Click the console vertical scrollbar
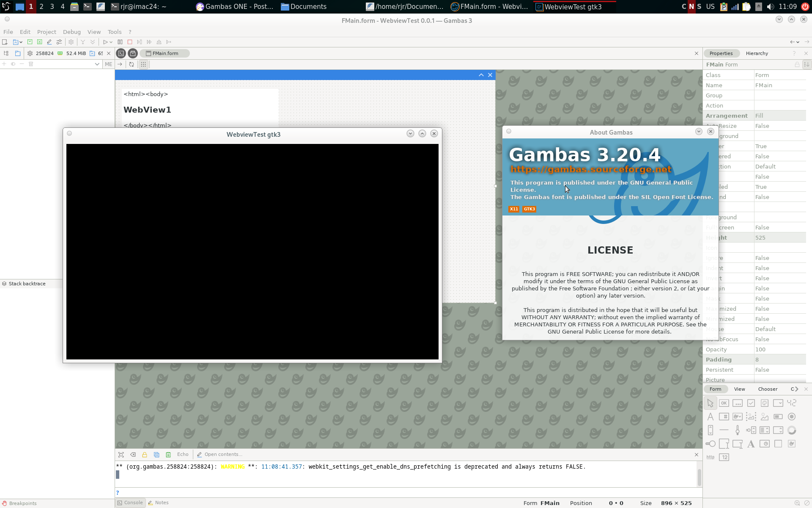The image size is (812, 508). (x=699, y=477)
